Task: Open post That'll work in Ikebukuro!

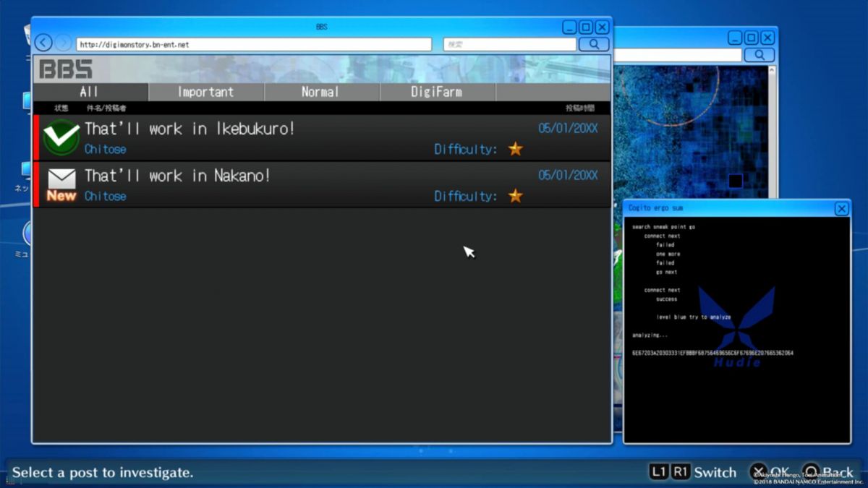Action: click(x=322, y=137)
